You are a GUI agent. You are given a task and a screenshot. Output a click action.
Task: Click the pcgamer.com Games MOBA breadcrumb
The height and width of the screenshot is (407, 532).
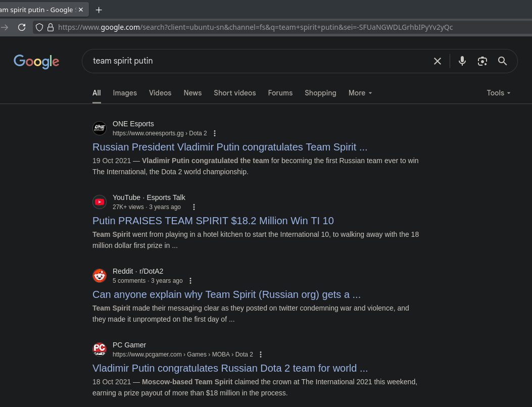coord(183,354)
